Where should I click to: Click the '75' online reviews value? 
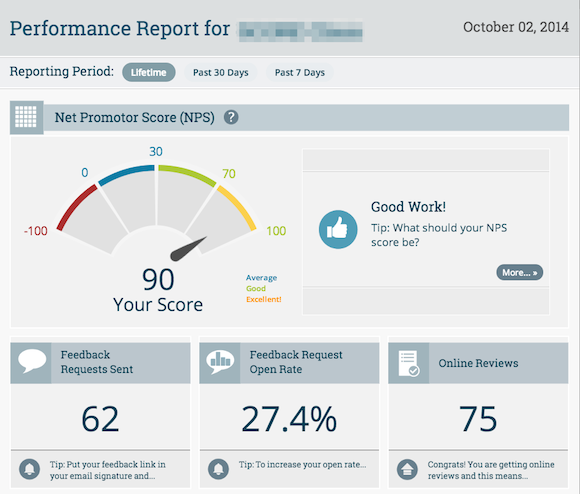[x=478, y=419]
